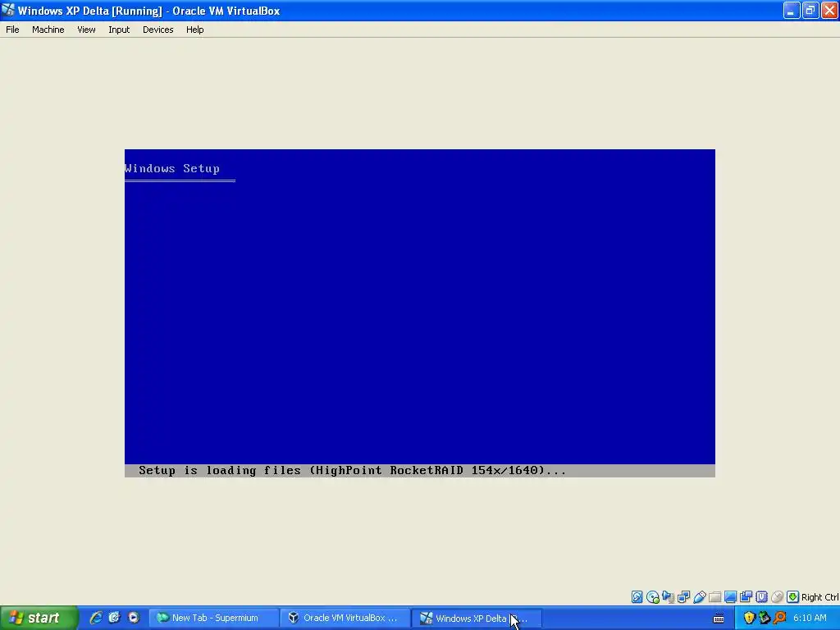Click the 6:10 AM system clock

(x=810, y=618)
